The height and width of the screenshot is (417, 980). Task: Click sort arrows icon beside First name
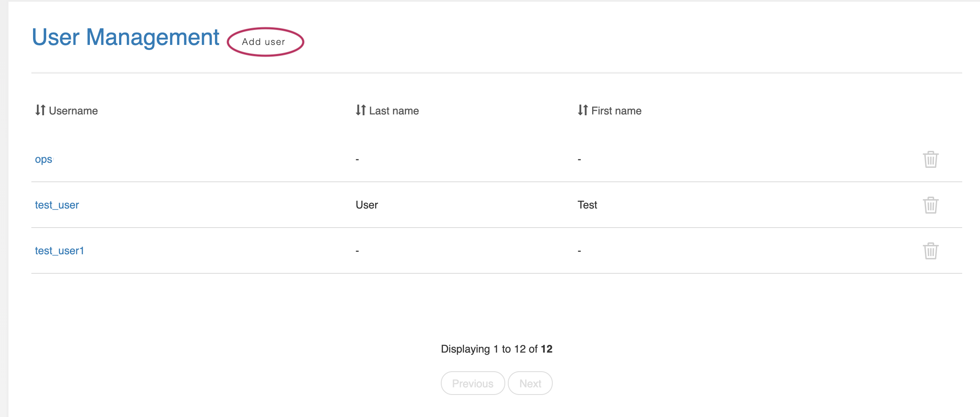583,110
